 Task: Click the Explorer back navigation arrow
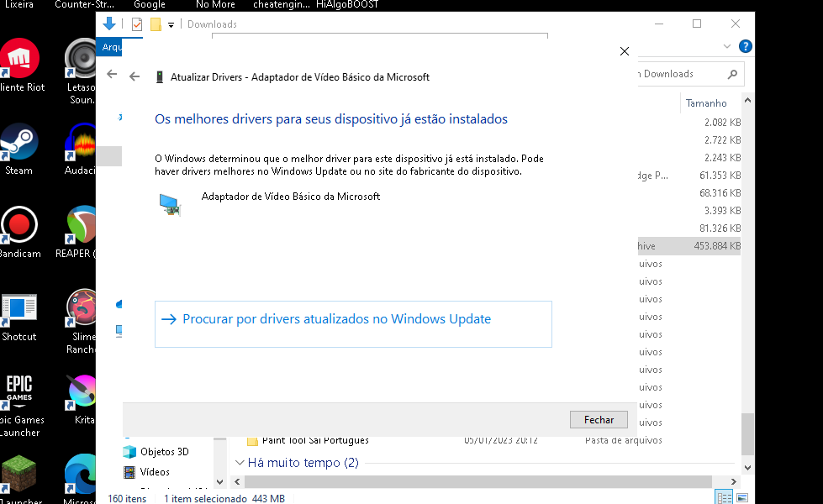point(112,74)
